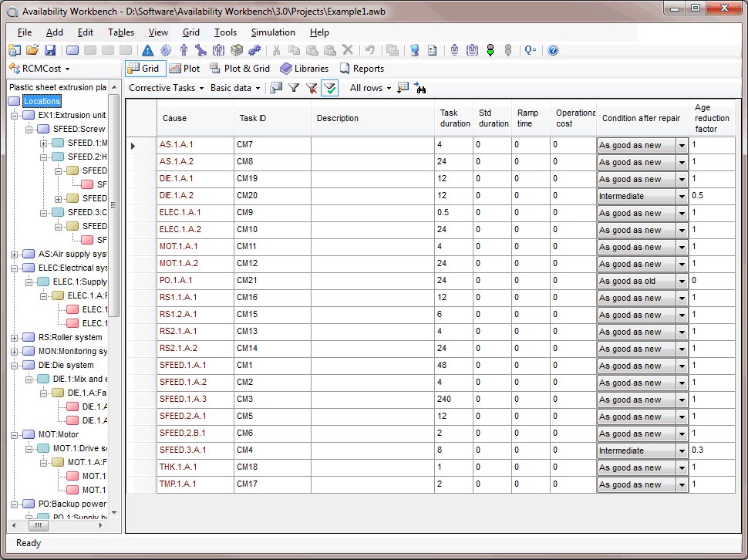748x560 pixels.
Task: Click the Reports button
Action: click(x=362, y=69)
